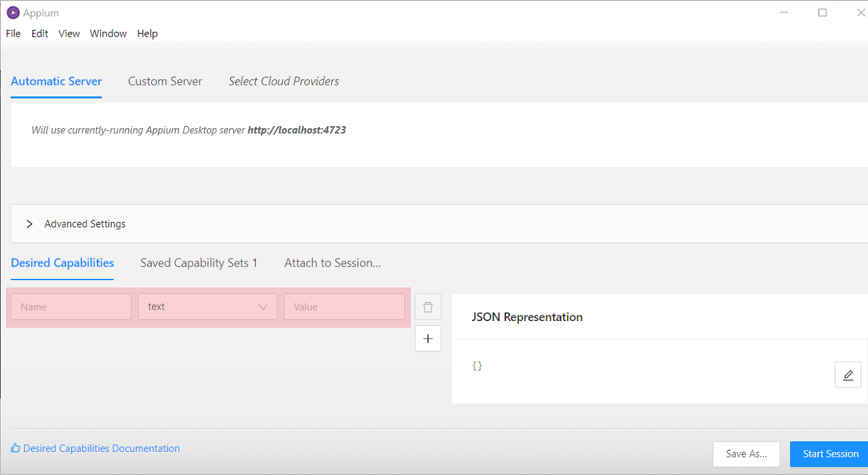
Task: Maximize the Appium window
Action: tap(823, 13)
